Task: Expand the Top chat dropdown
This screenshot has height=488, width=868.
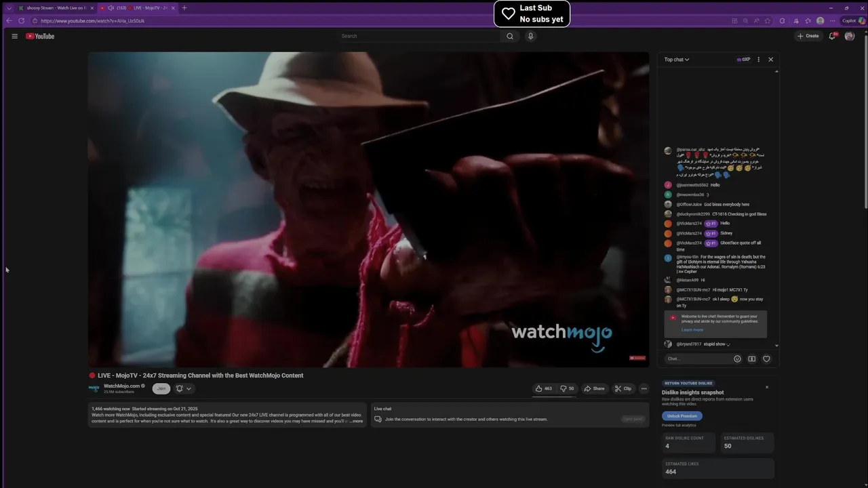Action: click(x=677, y=60)
